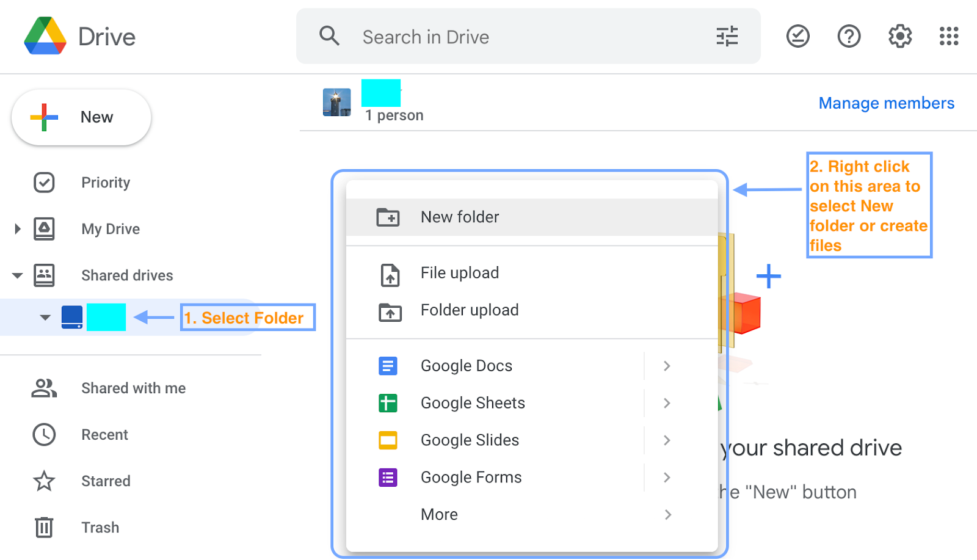
Task: Click the New button
Action: (81, 117)
